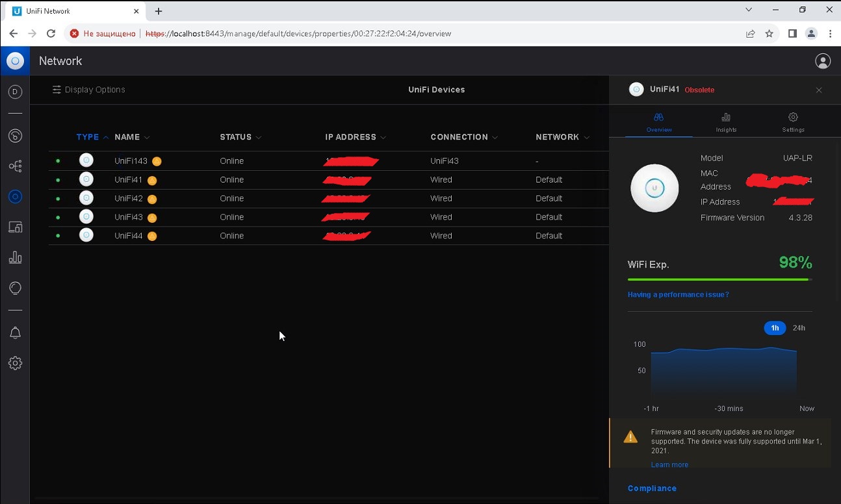The height and width of the screenshot is (504, 841).
Task: Click the Learn more link
Action: (669, 465)
